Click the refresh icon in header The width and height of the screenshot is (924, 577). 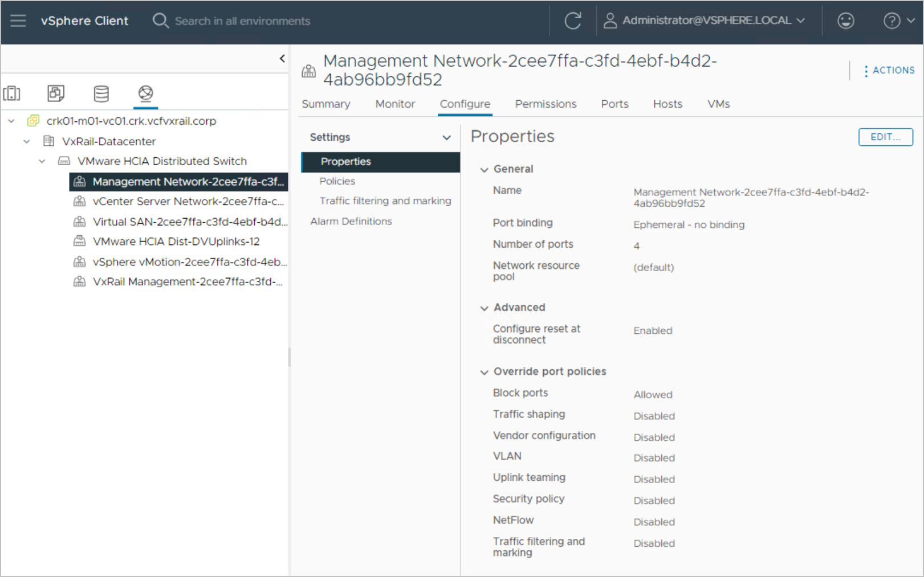572,21
